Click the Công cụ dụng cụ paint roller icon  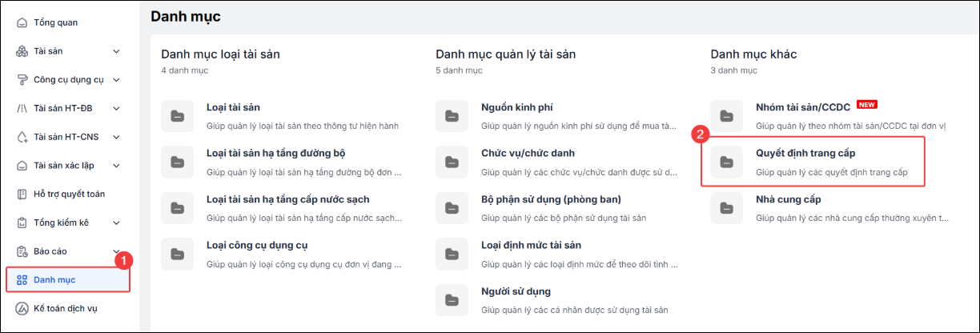pos(22,80)
